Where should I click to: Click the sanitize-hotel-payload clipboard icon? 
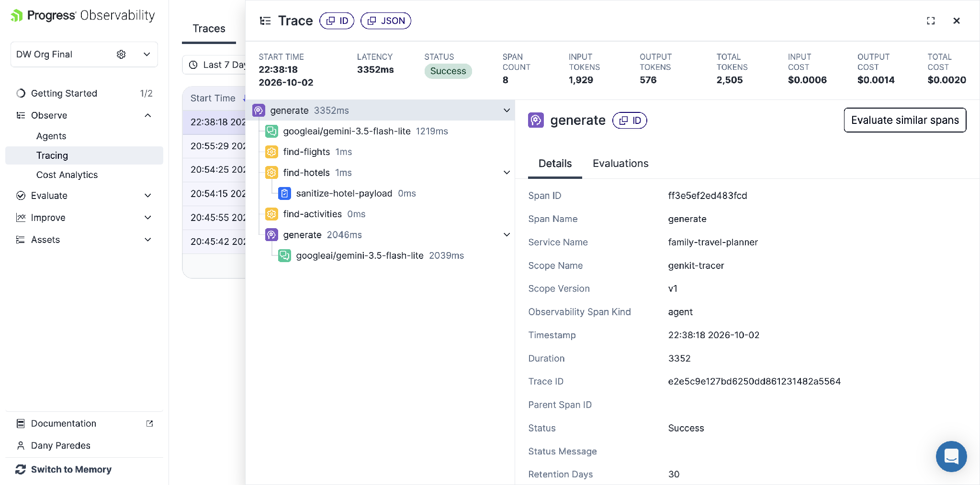pyautogui.click(x=284, y=193)
